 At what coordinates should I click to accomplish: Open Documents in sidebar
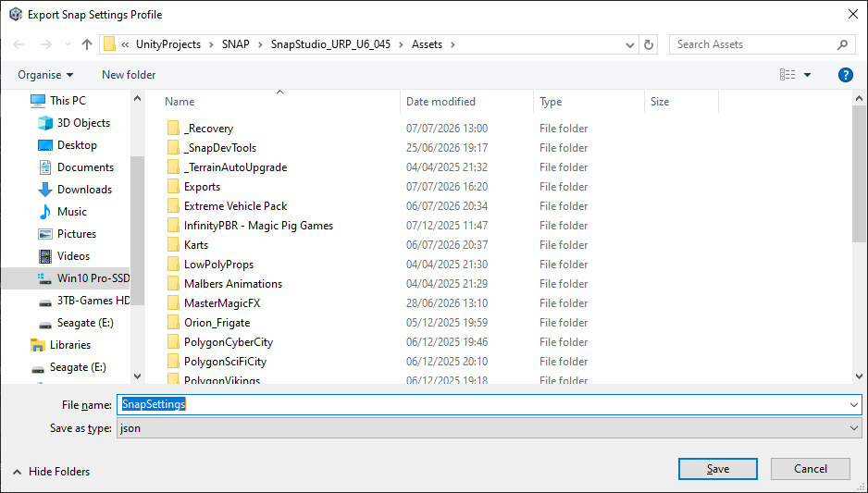[x=75, y=167]
